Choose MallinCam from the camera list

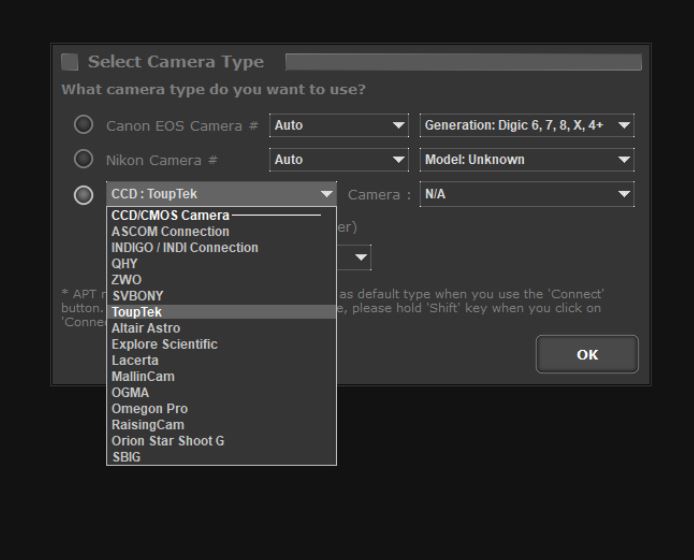(221, 376)
